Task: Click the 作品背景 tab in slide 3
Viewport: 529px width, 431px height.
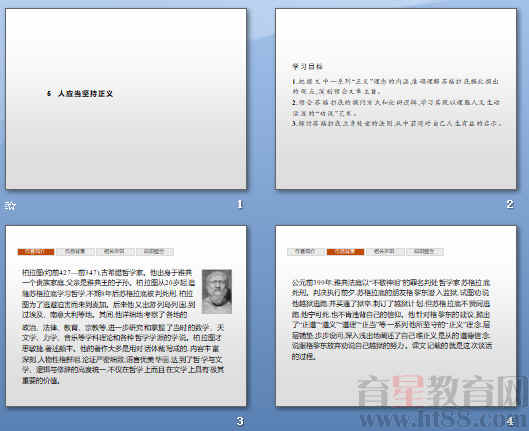Action: [x=75, y=252]
